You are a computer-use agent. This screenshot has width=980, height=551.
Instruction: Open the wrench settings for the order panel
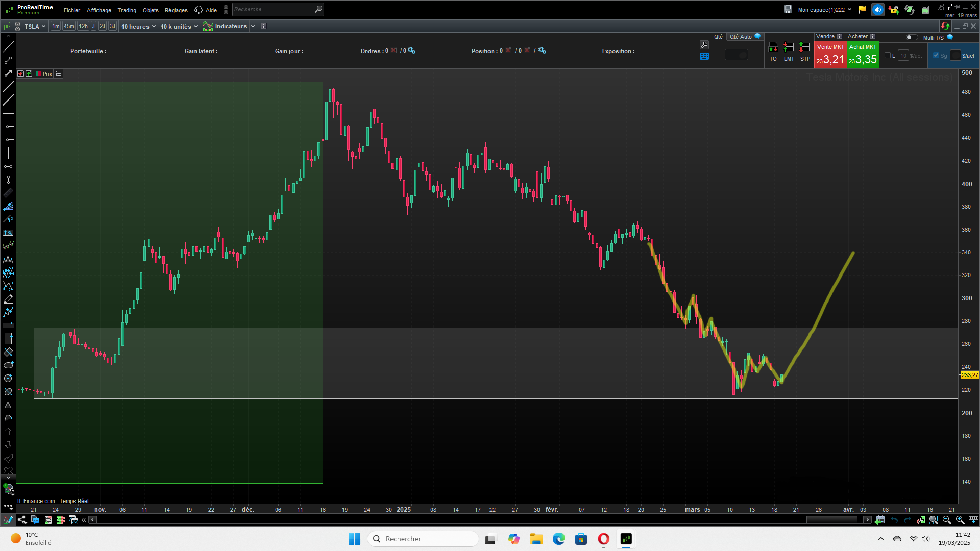(x=704, y=45)
